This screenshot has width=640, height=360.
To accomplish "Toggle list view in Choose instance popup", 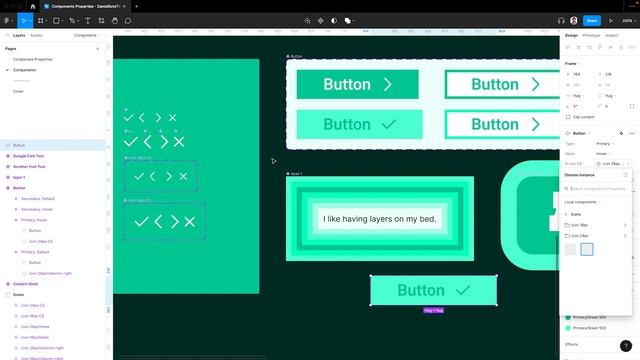I will pyautogui.click(x=625, y=175).
